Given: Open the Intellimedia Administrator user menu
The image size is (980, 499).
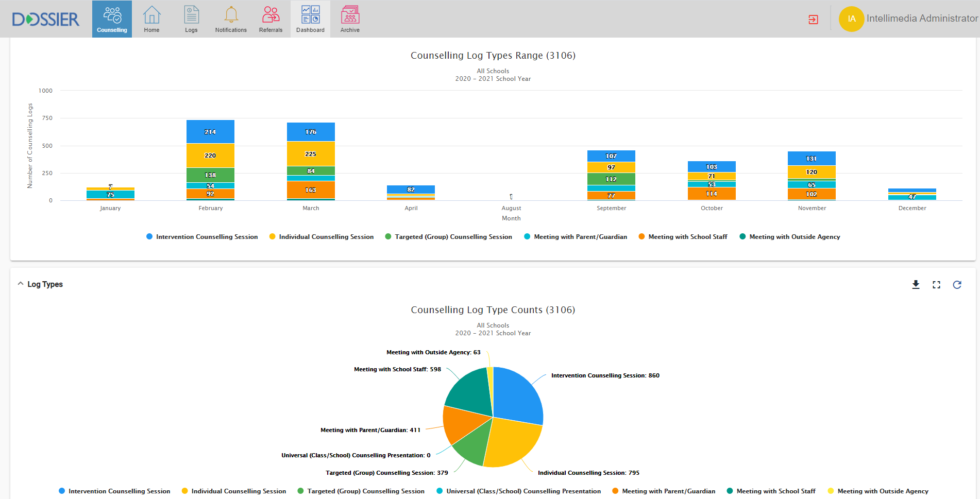Looking at the screenshot, I should pyautogui.click(x=921, y=19).
